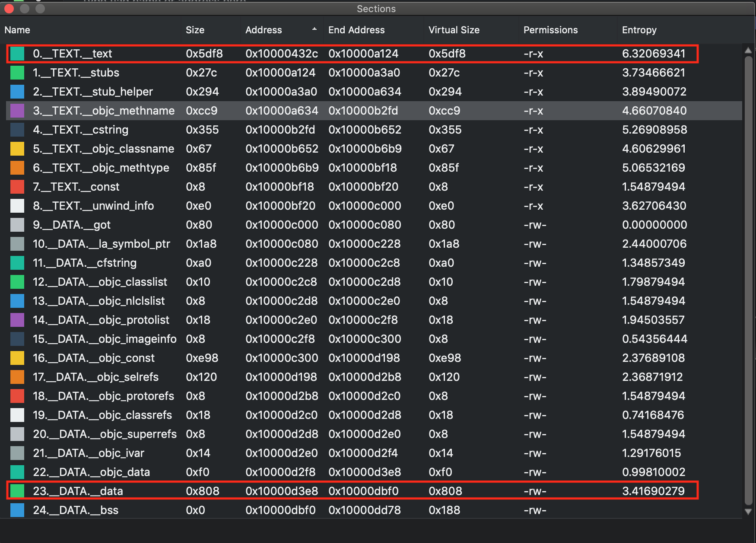
Task: Click the yellow swatch next to 5.__TEXT.__objc_classname
Action: tap(17, 149)
